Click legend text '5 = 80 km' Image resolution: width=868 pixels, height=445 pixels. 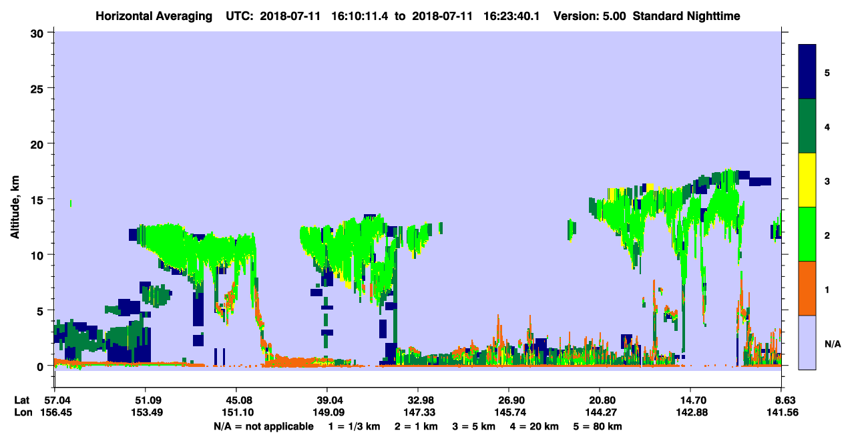597,426
